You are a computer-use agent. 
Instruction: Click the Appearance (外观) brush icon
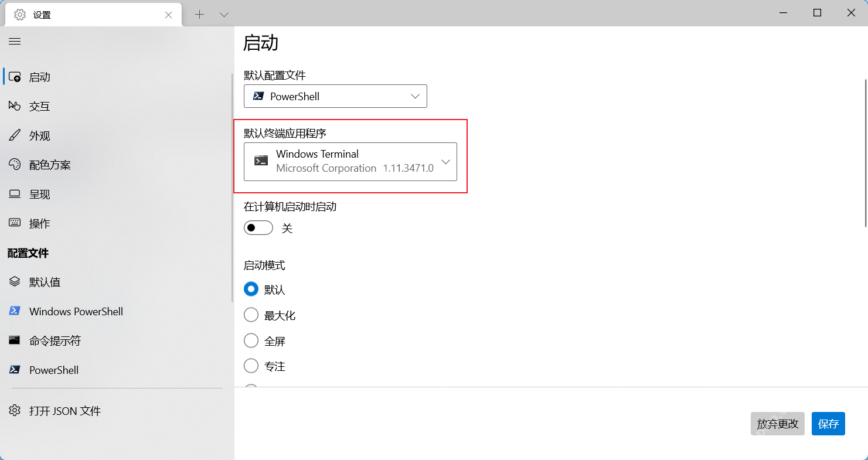15,135
